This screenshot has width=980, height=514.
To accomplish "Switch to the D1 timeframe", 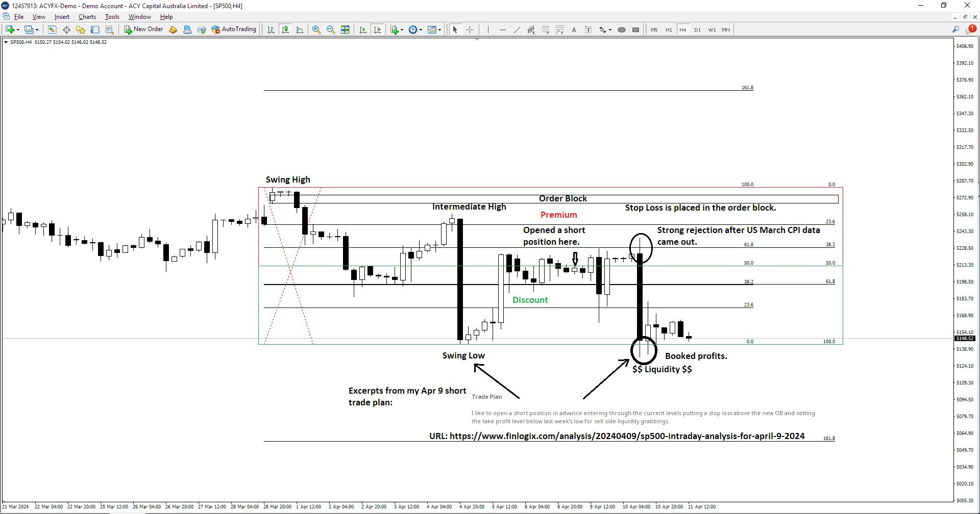I will point(697,30).
